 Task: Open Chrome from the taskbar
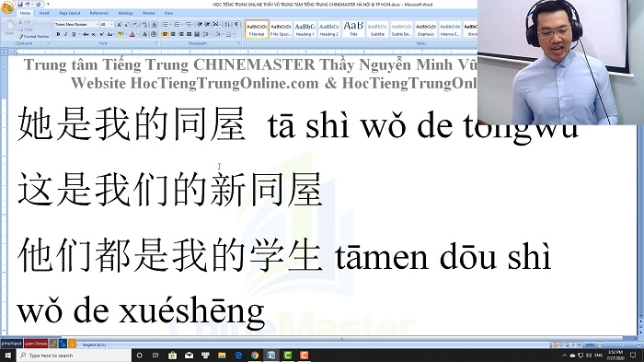(x=255, y=355)
